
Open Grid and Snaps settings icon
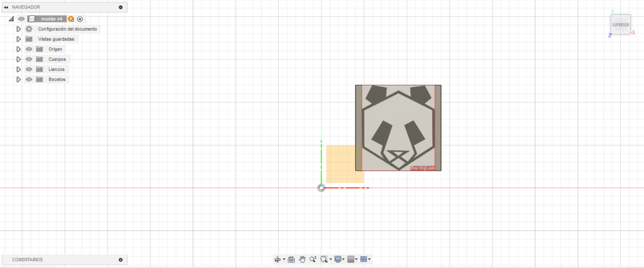[x=351, y=259]
